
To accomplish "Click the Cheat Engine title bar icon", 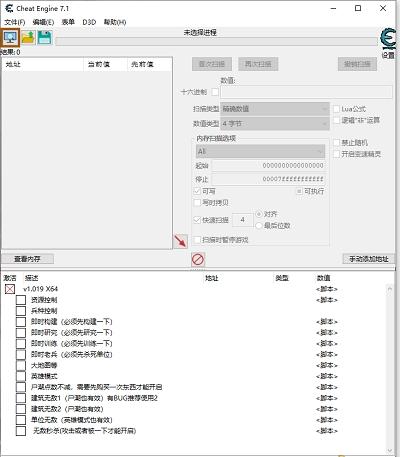I will 9,8.
